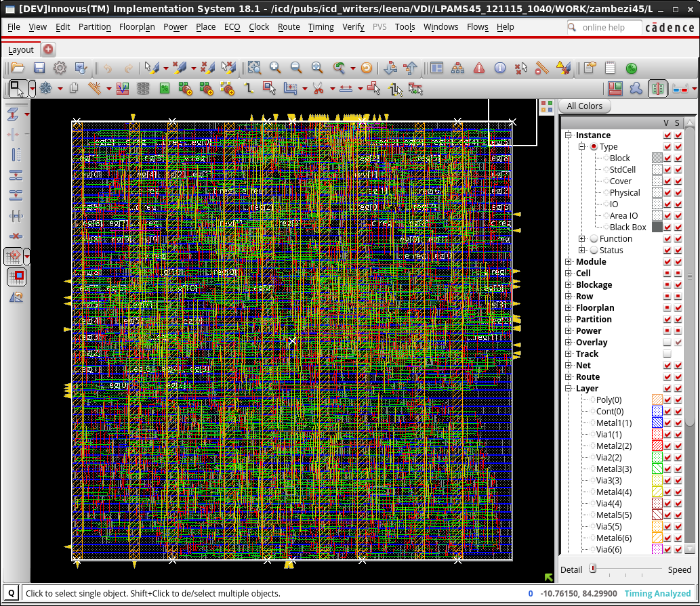
Task: Click the All Colors button
Action: [x=584, y=106]
